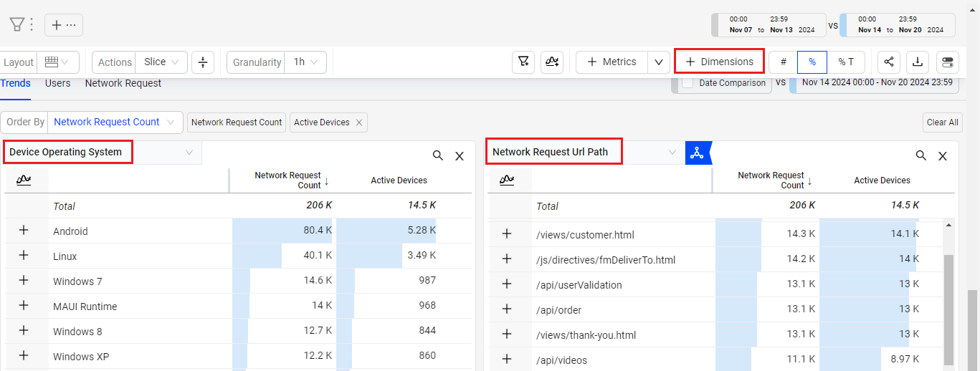Viewport: 980px width, 371px height.
Task: Open the Network Request tab
Action: coord(123,83)
